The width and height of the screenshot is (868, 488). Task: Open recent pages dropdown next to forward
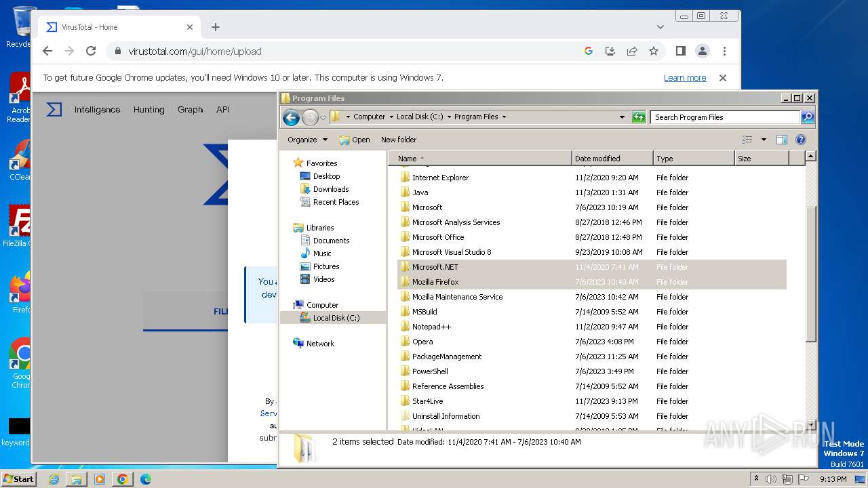(323, 117)
